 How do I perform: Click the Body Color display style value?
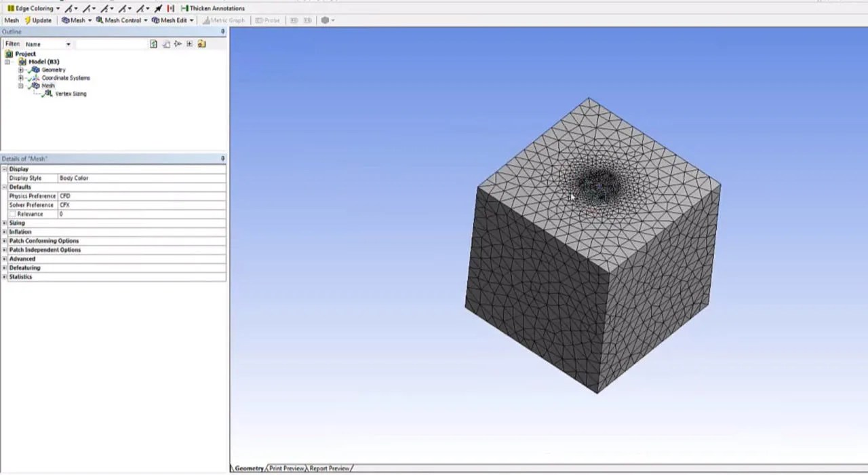click(x=74, y=178)
